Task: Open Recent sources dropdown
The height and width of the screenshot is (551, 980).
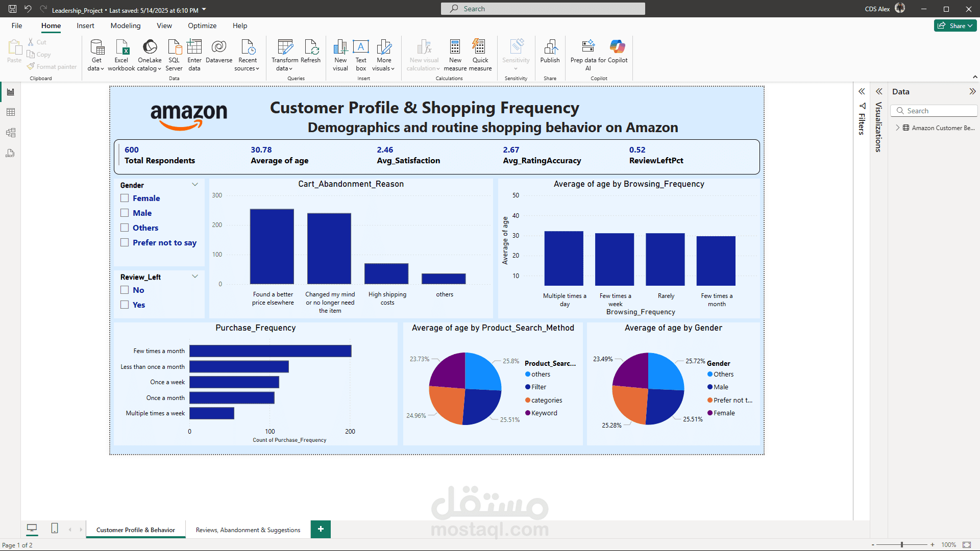Action: [x=248, y=55]
